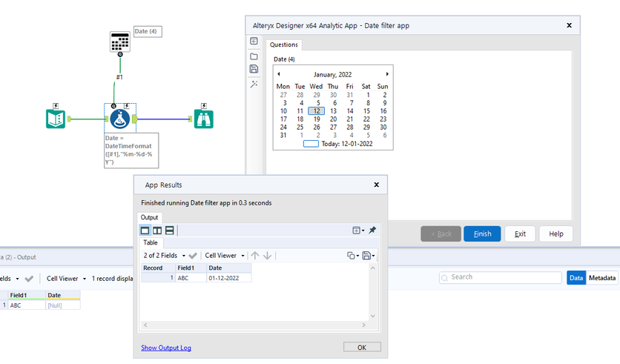Image resolution: width=620 pixels, height=364 pixels.
Task: Click the January, 2022 calendar header
Action: tap(332, 75)
